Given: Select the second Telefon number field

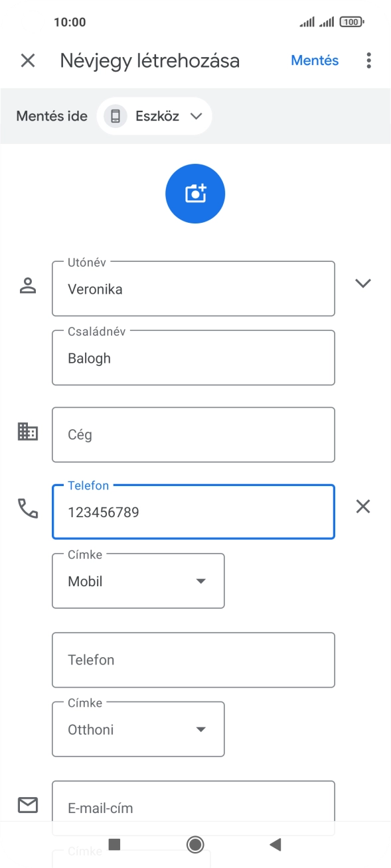Looking at the screenshot, I should (x=193, y=660).
